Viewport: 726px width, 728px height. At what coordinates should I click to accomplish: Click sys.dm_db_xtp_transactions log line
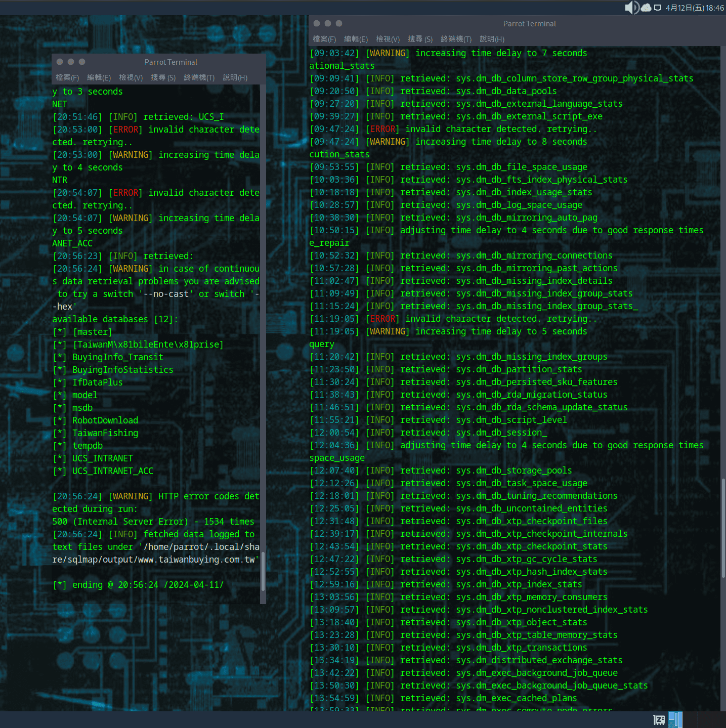(448, 648)
